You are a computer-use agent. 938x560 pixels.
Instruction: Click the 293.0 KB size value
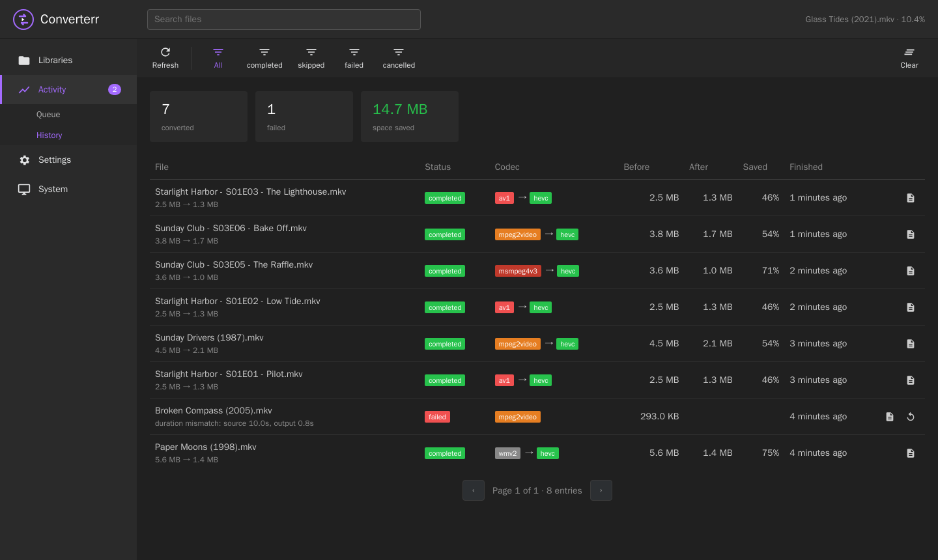click(660, 417)
